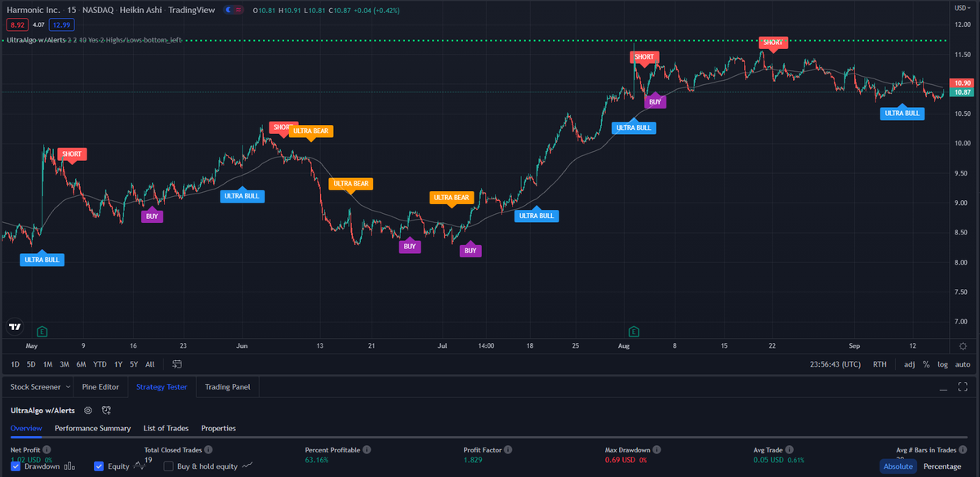980x477 pixels.
Task: Toggle adj price adjustment
Action: click(910, 364)
